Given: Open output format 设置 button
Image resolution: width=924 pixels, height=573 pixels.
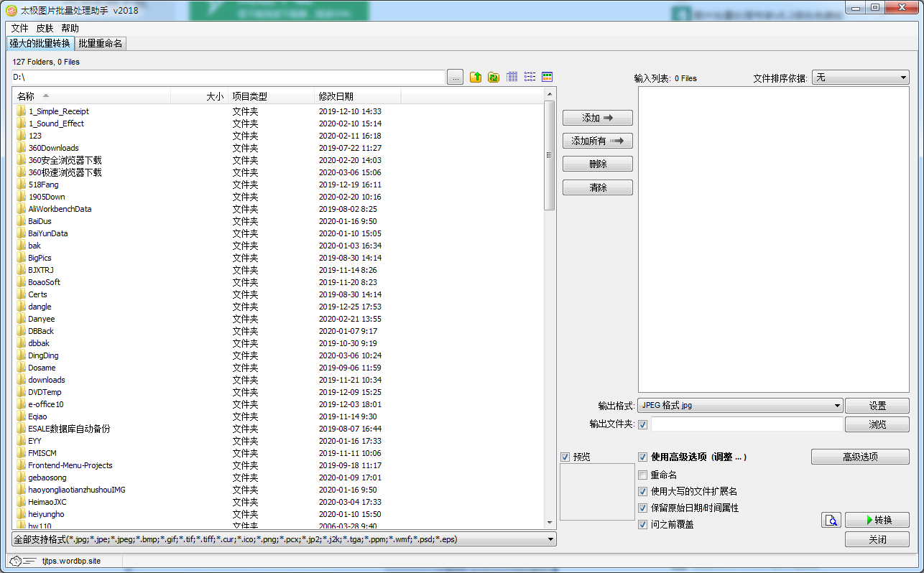Looking at the screenshot, I should tap(877, 406).
